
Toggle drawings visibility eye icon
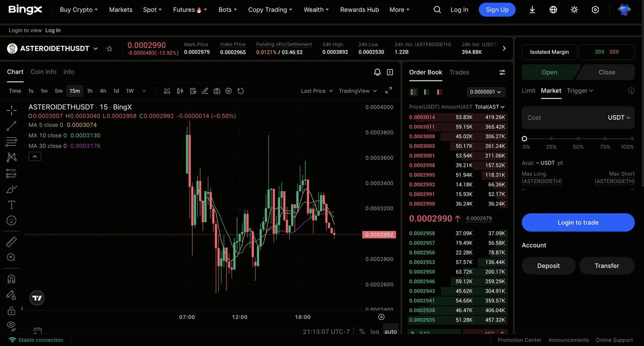click(x=11, y=325)
